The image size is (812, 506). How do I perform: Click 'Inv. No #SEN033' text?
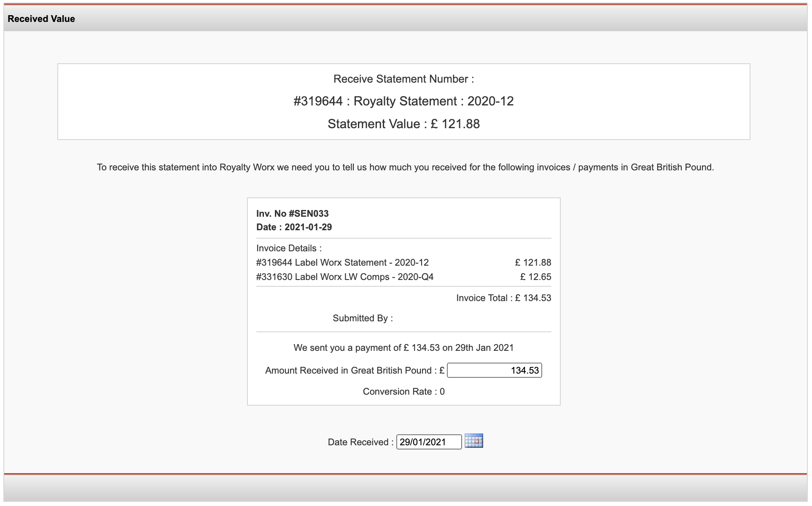[x=292, y=213]
